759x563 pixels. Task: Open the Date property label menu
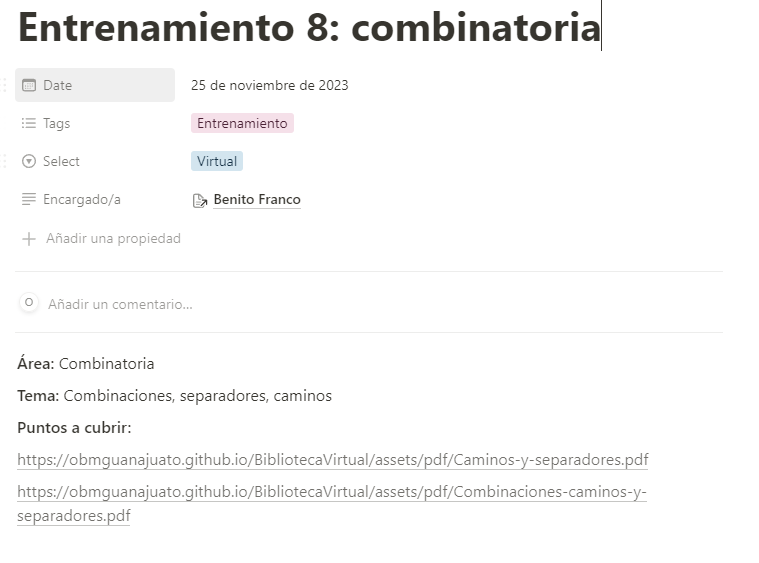[x=95, y=85]
